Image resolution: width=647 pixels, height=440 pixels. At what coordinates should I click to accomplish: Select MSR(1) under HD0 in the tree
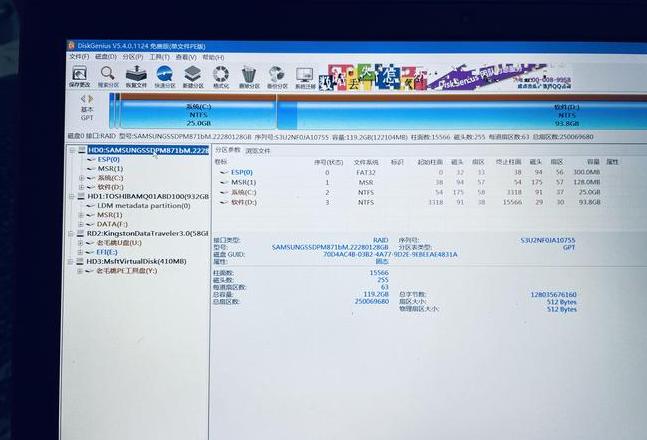coord(110,168)
